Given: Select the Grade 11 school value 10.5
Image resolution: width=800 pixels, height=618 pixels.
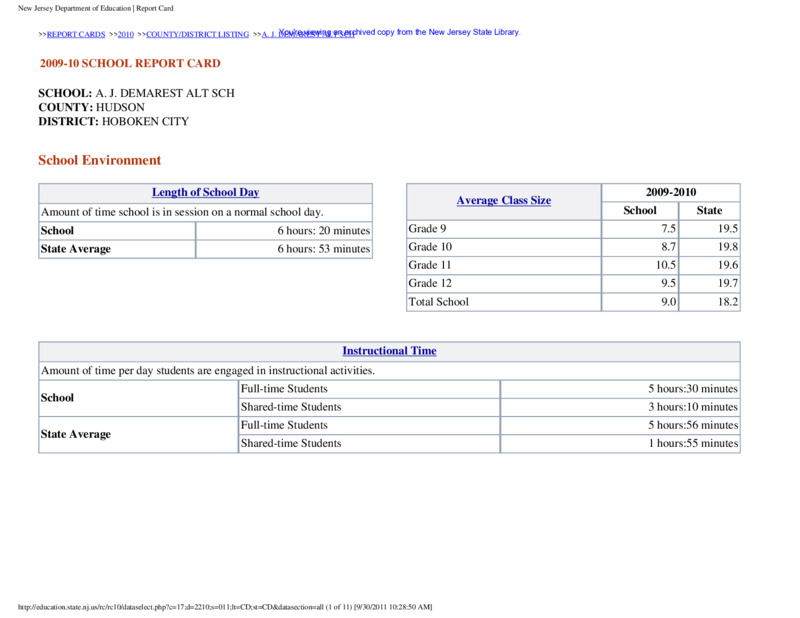Looking at the screenshot, I should click(x=666, y=265).
